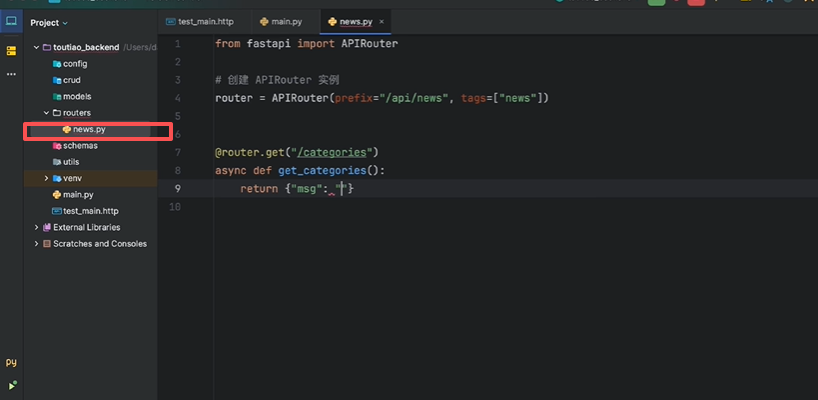The image size is (818, 400).
Task: Open the Services run icon in sidebar
Action: coord(11,386)
